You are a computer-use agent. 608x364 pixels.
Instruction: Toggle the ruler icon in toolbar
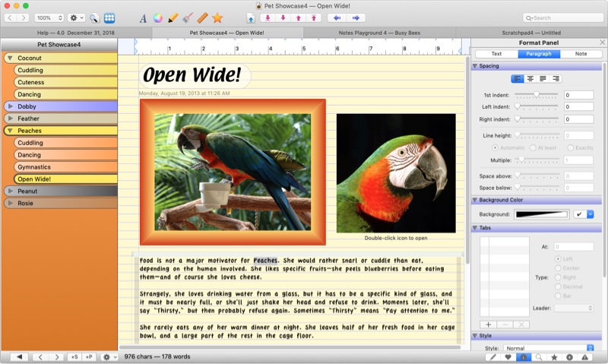(202, 17)
